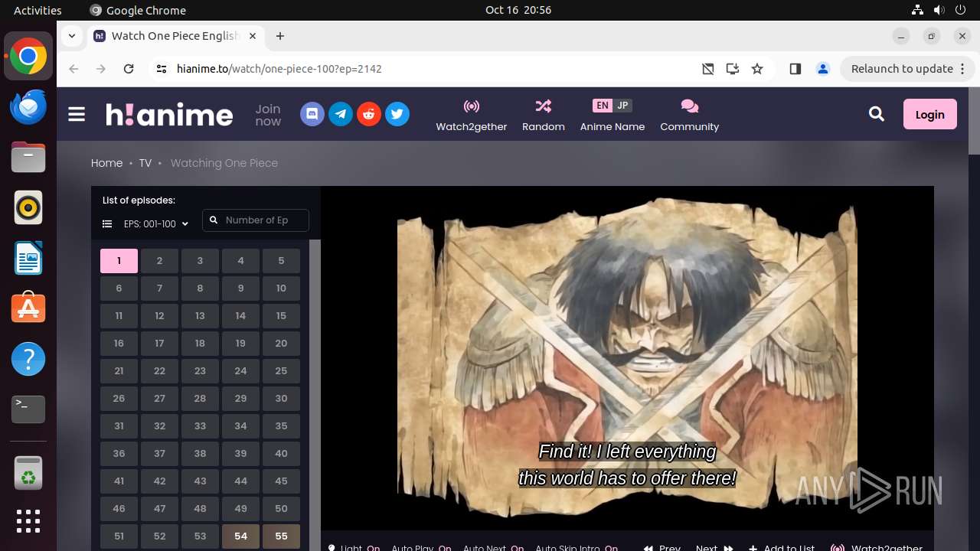
Task: Click the blocked-content icon in the address bar
Action: (708, 69)
